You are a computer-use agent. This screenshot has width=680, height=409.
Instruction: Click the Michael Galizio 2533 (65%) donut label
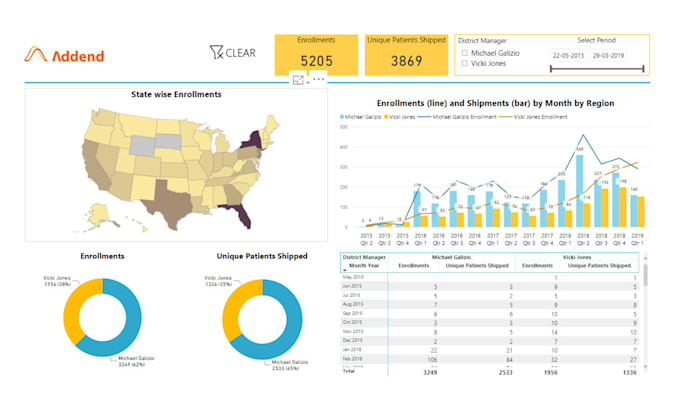click(290, 365)
